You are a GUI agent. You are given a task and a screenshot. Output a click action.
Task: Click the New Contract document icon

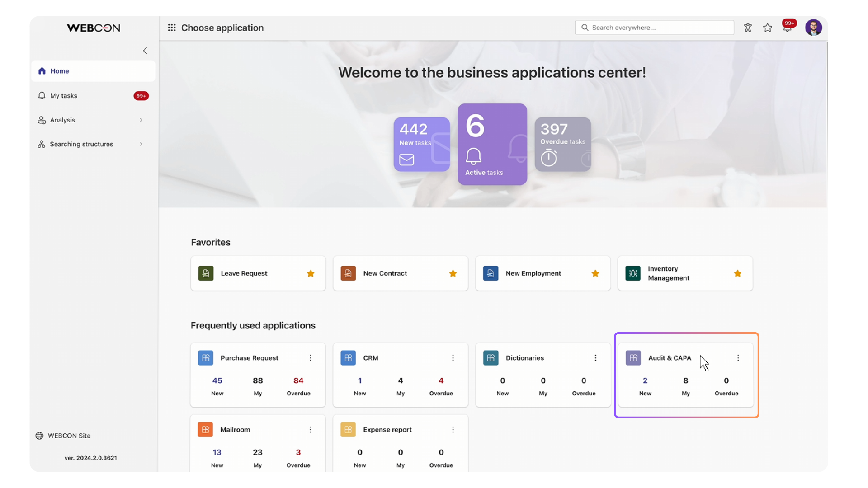pyautogui.click(x=348, y=273)
